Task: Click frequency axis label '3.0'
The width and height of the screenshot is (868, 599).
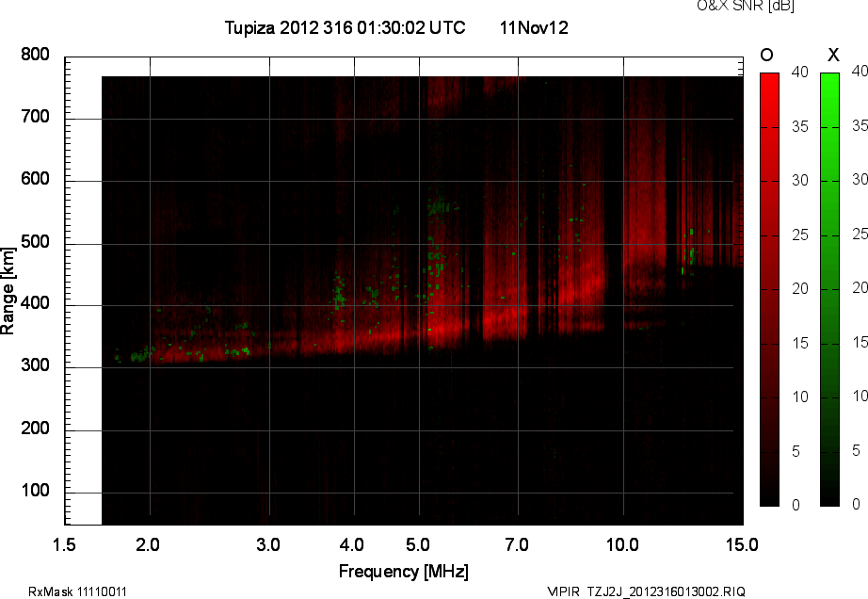Action: tap(268, 544)
